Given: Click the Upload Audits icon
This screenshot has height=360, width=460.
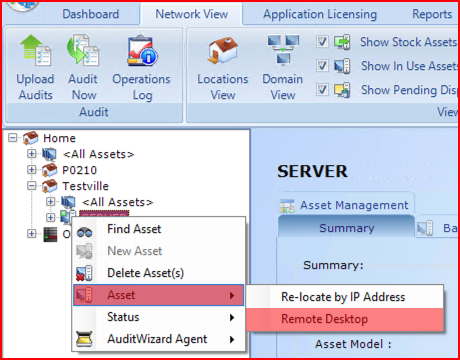Looking at the screenshot, I should (35, 50).
